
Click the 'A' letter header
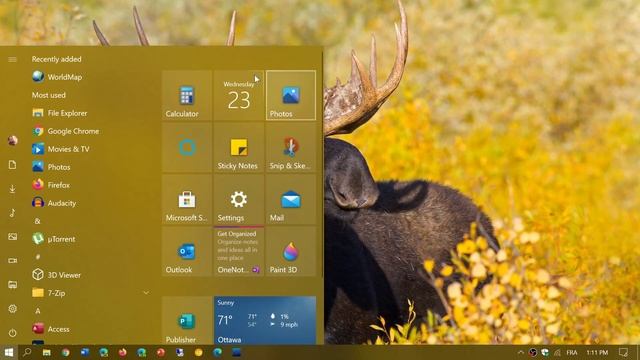click(x=38, y=311)
